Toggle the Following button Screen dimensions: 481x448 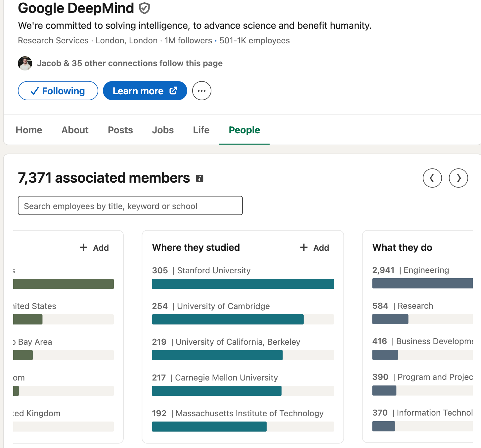pyautogui.click(x=58, y=91)
